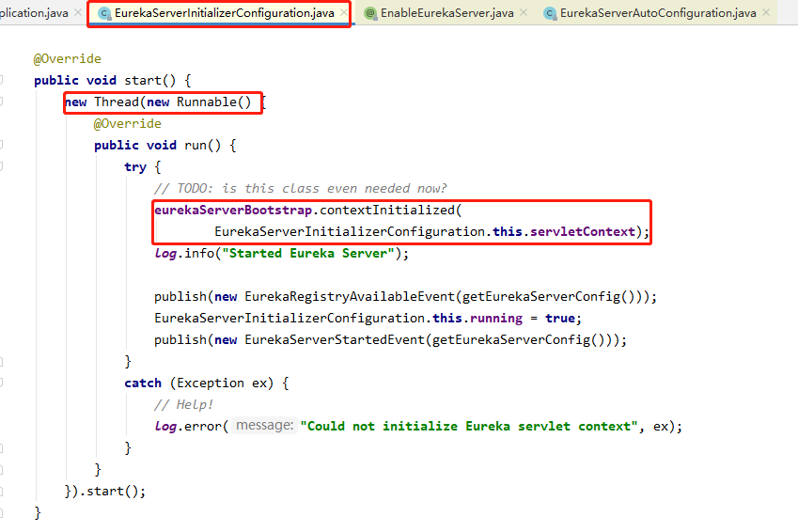This screenshot has height=532, width=798.
Task: Click the // Help! comment
Action: click(183, 405)
